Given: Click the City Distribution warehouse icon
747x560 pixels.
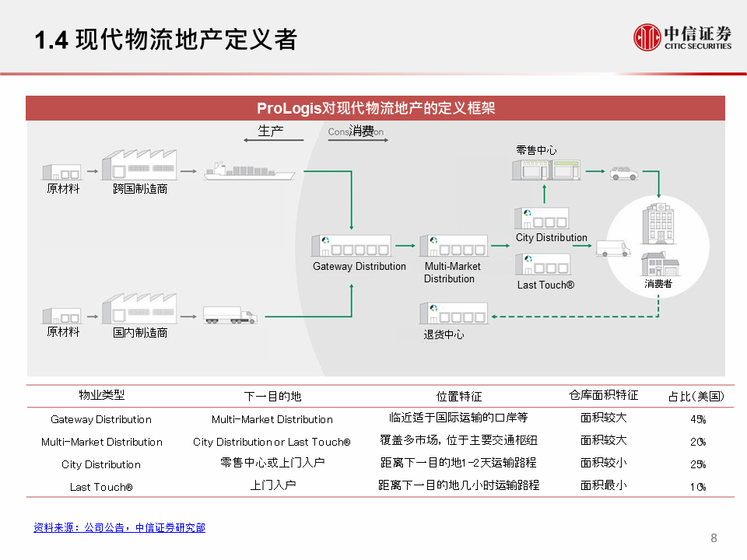Looking at the screenshot, I should (542, 218).
